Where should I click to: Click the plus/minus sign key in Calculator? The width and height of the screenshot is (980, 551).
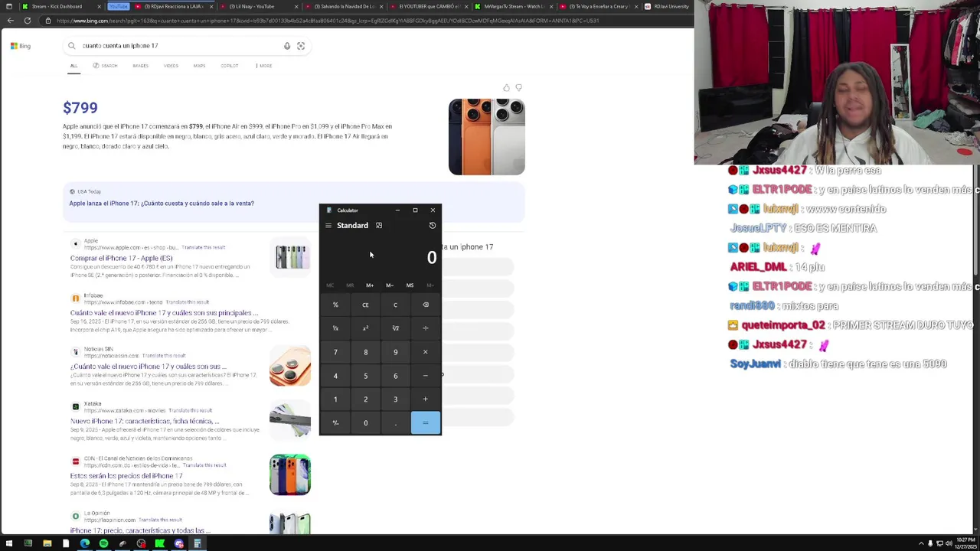[x=335, y=423]
